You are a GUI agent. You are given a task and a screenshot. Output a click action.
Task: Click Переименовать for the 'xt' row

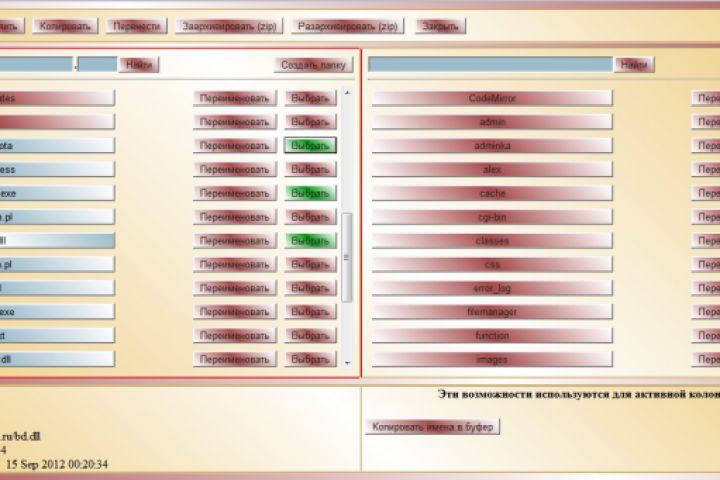pos(235,336)
